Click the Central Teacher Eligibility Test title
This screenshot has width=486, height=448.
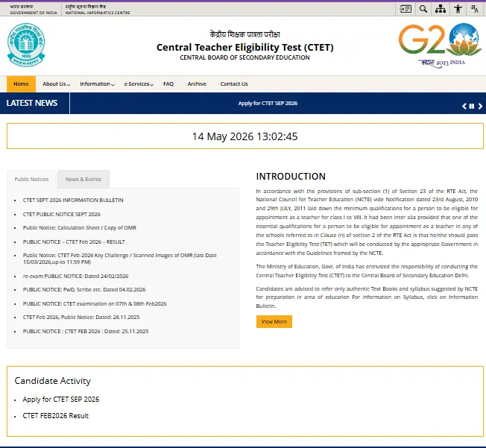click(244, 47)
